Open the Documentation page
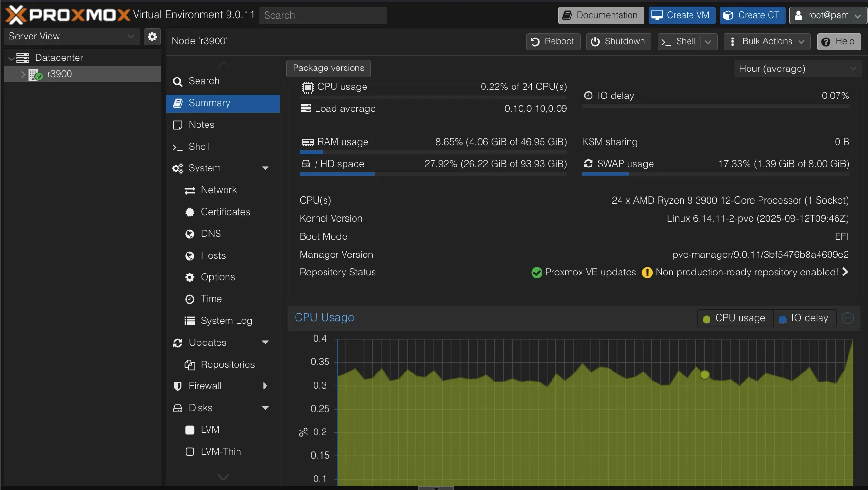 pos(600,15)
